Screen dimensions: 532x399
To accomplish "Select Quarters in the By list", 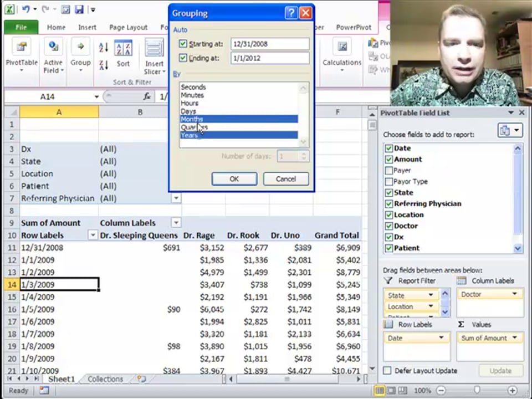I will pos(239,127).
